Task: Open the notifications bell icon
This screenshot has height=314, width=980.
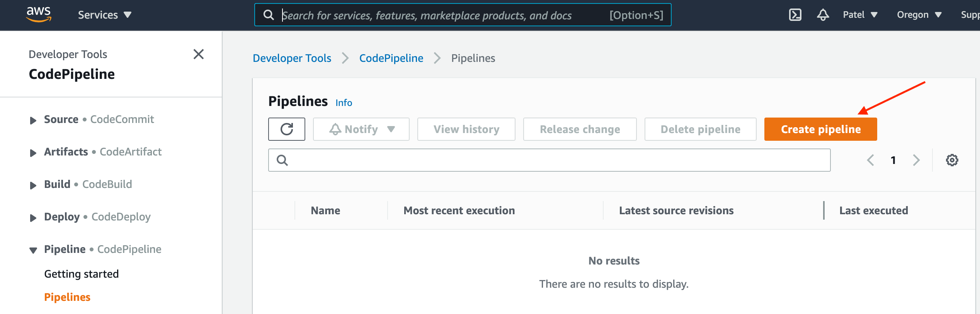Action: pyautogui.click(x=823, y=15)
